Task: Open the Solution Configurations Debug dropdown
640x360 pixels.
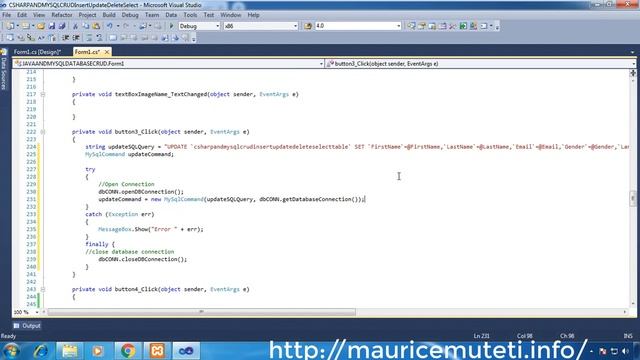Action: pos(217,26)
